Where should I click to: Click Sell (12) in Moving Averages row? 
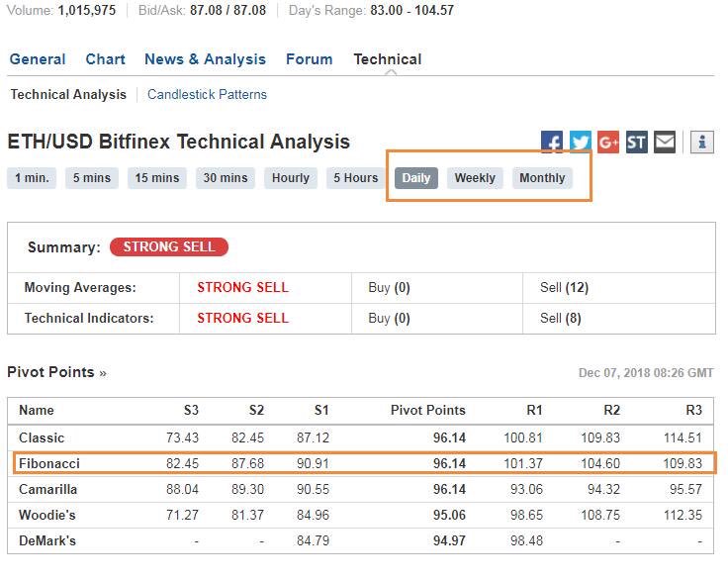point(564,287)
